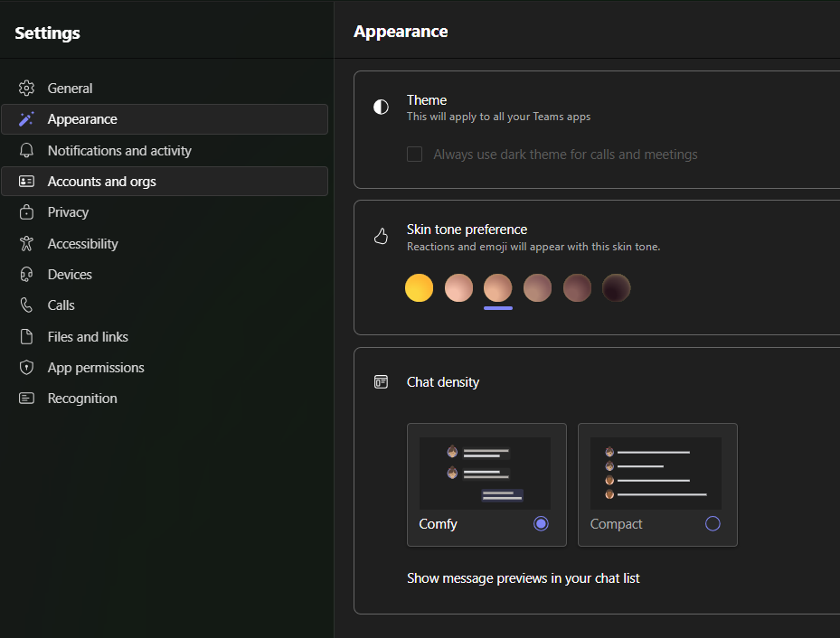Open the Accounts and orgs settings
Viewport: 840px width, 638px height.
165,182
